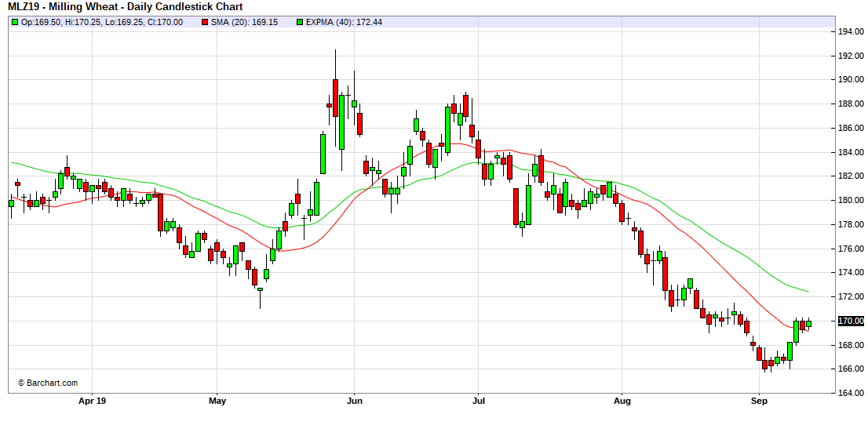Click the 'Jul' date axis label

[478, 400]
